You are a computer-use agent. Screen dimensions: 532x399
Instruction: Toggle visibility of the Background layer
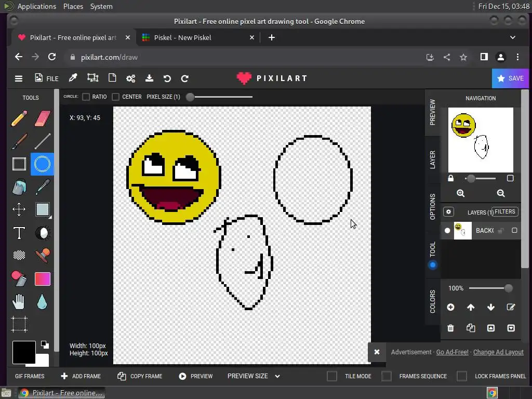[x=447, y=231]
